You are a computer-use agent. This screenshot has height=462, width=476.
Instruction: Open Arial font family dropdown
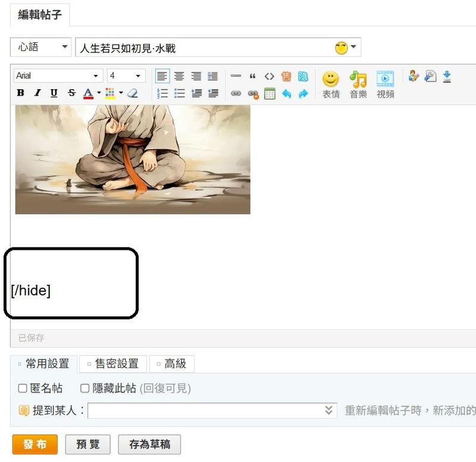58,76
